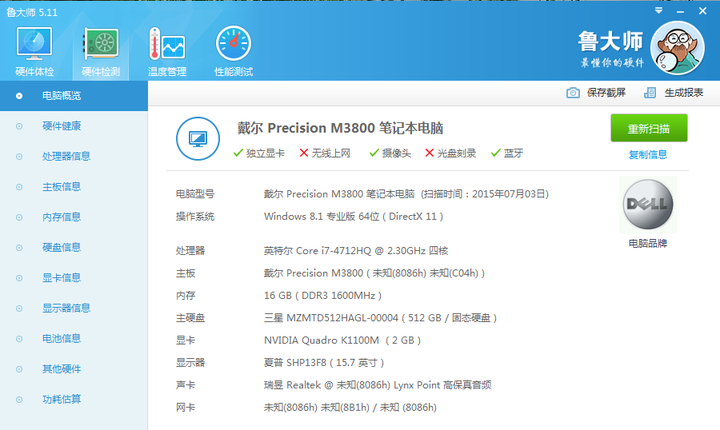Click the 独立显卡 check mark
Image resolution: width=720 pixels, height=430 pixels.
(x=238, y=153)
